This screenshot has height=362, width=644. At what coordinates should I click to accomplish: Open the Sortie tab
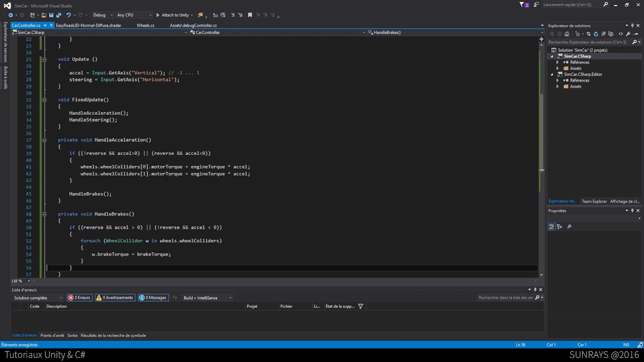click(x=72, y=335)
